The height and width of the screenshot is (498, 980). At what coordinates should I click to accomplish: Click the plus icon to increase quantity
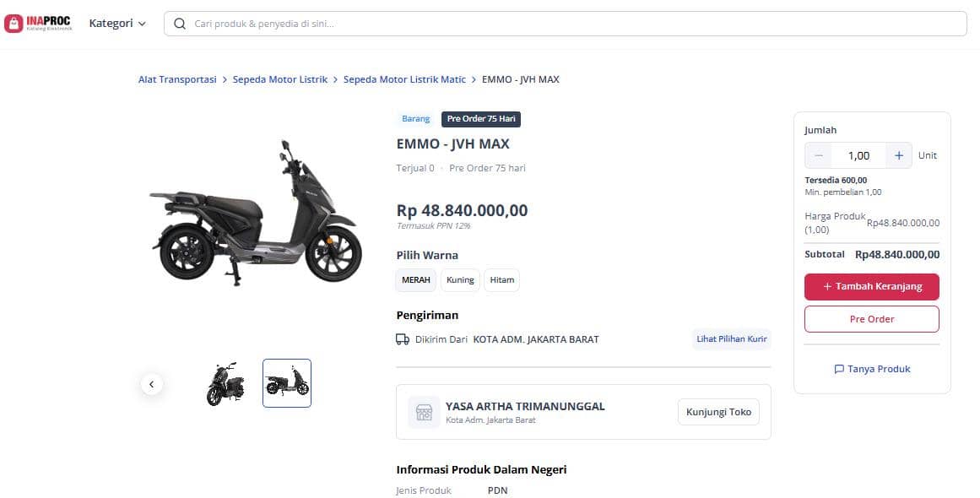(898, 155)
